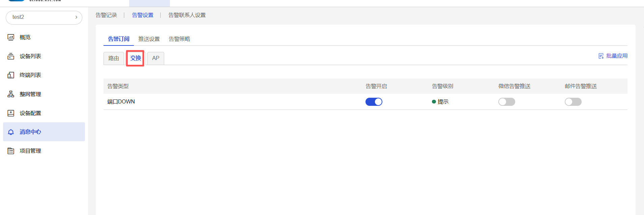Switch to the 推送设置 tab
Viewport: 644px width, 215px height.
[149, 39]
